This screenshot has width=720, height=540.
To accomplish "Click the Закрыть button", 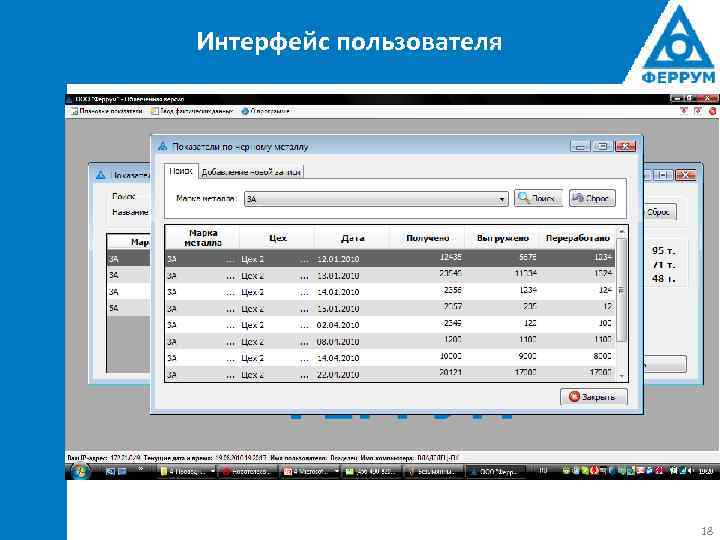I will [593, 397].
